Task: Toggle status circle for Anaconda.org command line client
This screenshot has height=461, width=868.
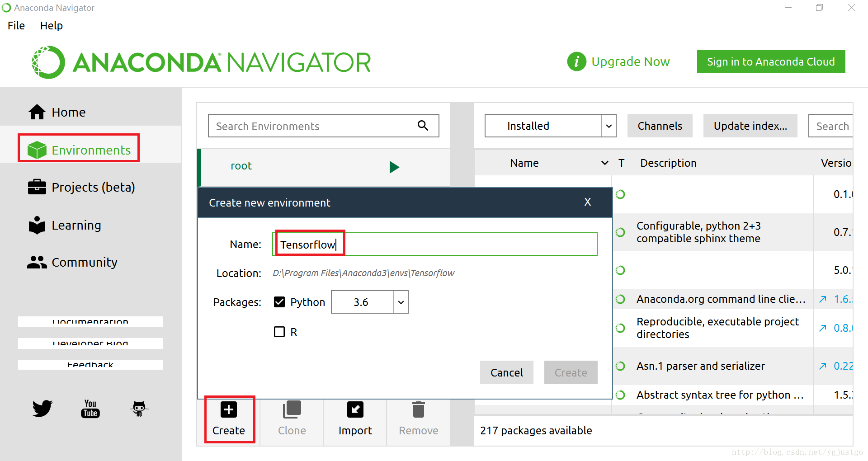Action: pyautogui.click(x=620, y=299)
